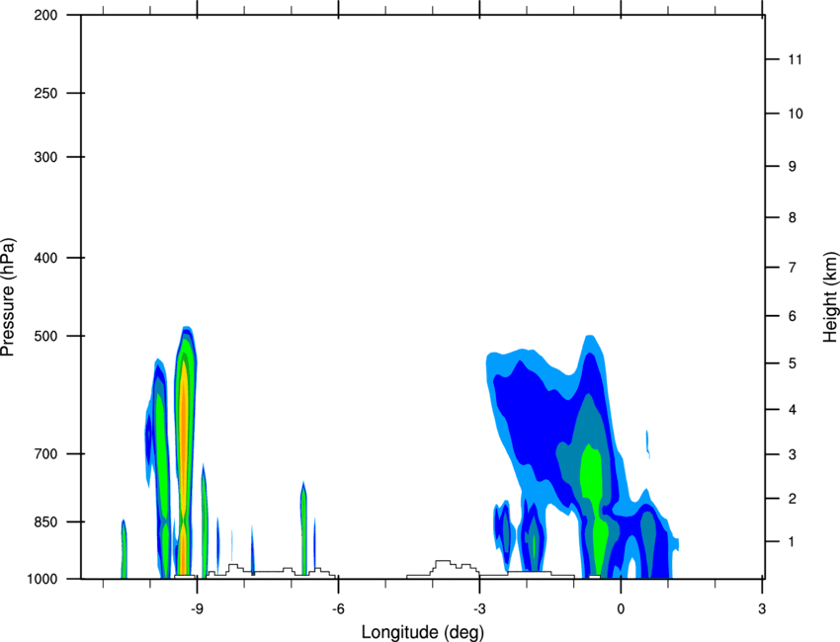
Task: Select the 500 pressure tick label
Action: click(x=45, y=336)
